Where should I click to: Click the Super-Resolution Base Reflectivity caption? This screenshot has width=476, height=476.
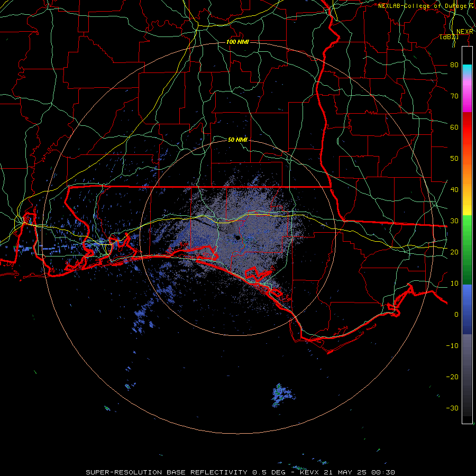[x=240, y=472]
